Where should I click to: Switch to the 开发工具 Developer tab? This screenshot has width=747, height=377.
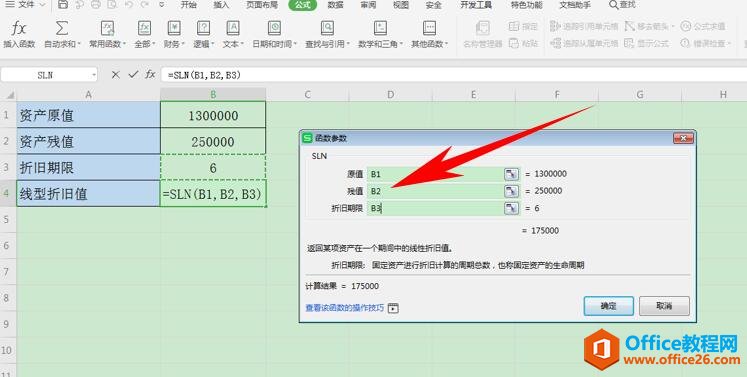point(476,5)
